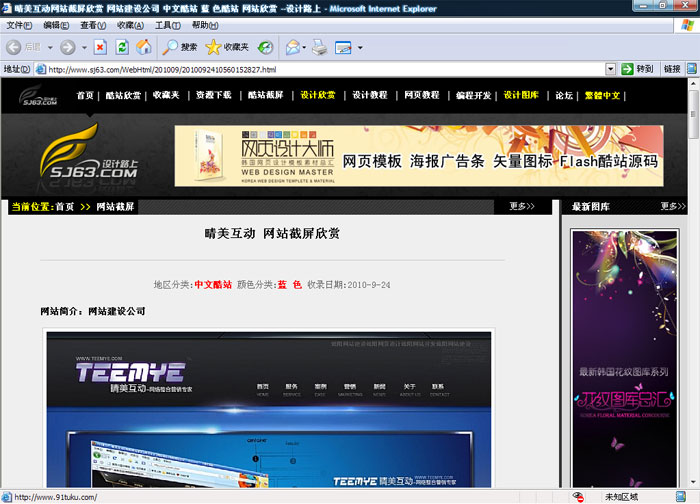Click the Mail envelope icon
700x504 pixels.
292,47
